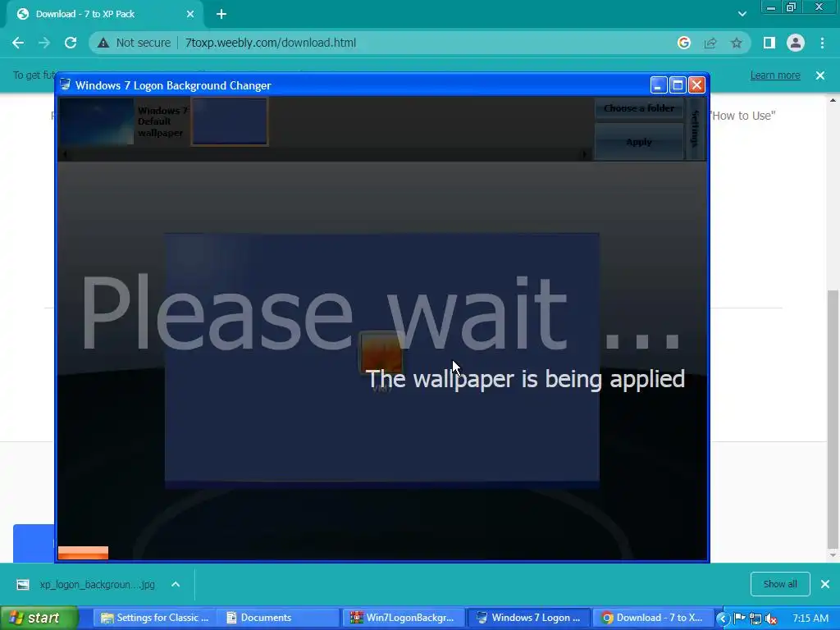Click the muted volume tray icon
This screenshot has height=630, width=840.
[771, 619]
